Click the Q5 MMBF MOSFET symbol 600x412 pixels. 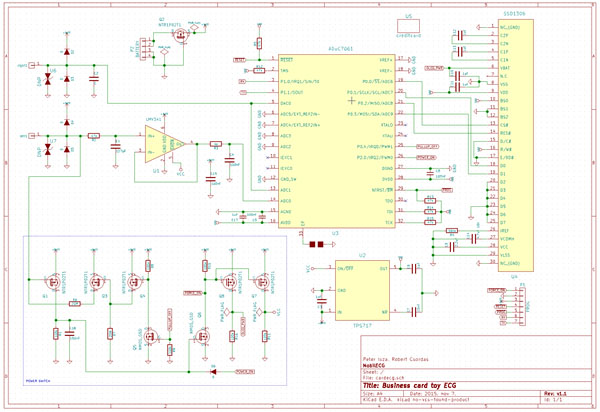point(151,337)
